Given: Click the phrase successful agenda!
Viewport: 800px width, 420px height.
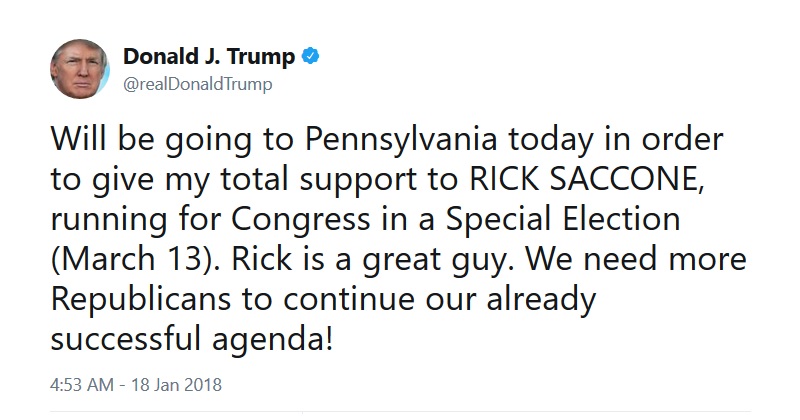Looking at the screenshot, I should coord(192,340).
